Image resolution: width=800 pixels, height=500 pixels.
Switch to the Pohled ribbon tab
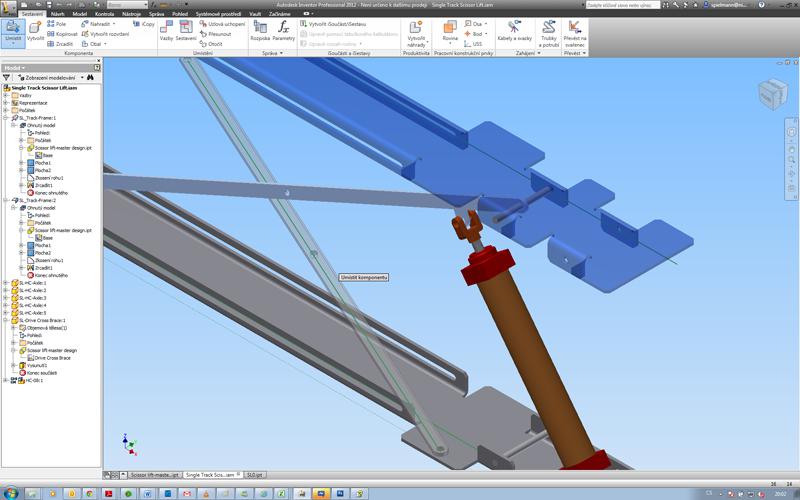click(x=180, y=14)
